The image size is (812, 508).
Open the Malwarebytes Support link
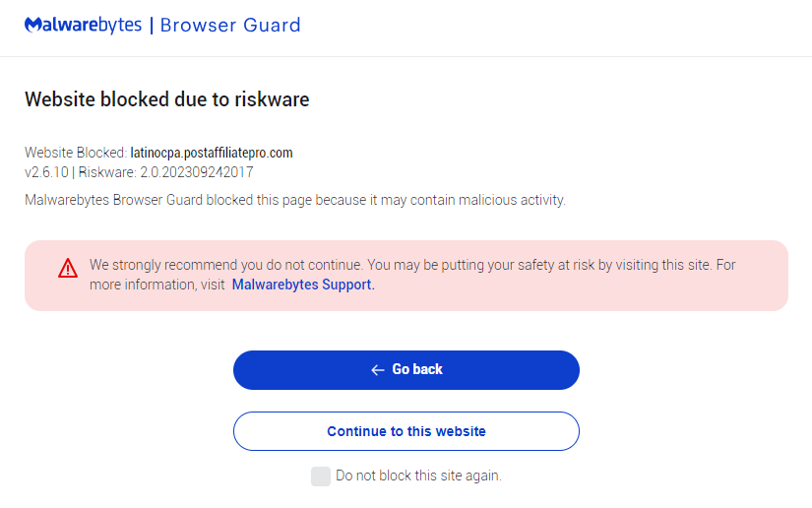tap(302, 285)
